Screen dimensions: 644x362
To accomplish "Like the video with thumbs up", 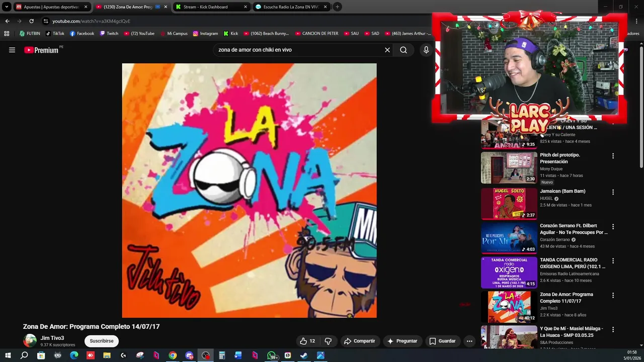I will point(307,341).
